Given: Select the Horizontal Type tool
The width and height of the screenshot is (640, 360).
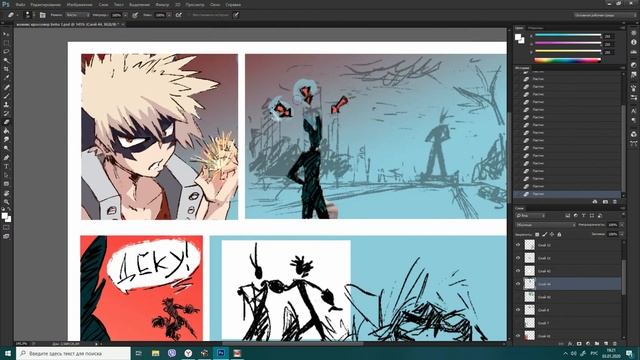Looking at the screenshot, I should (6, 166).
